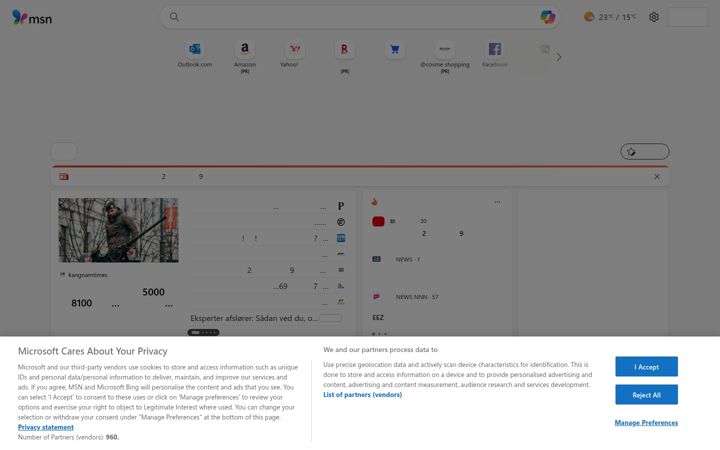Click the red news icon in alert banner
Image resolution: width=720 pixels, height=450 pixels.
(64, 177)
